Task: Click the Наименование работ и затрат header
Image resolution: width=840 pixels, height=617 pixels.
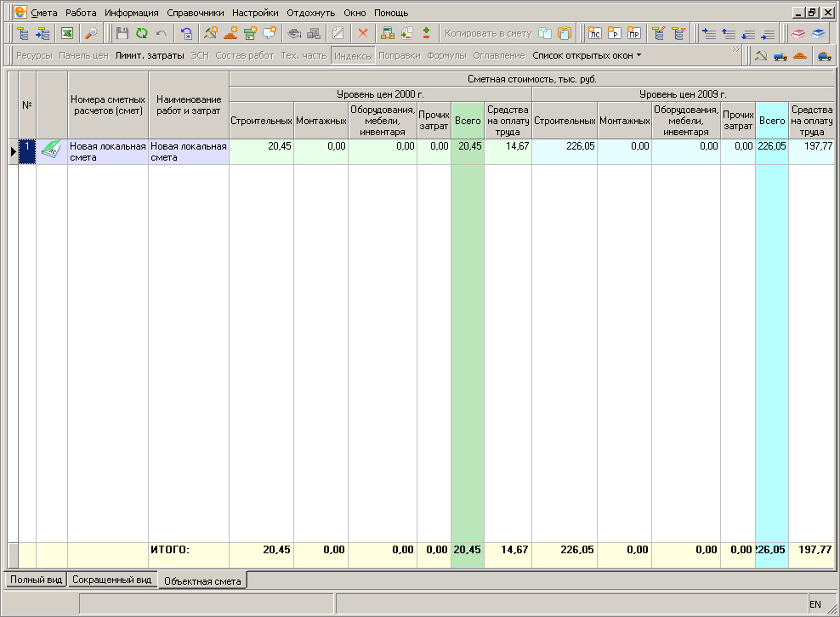Action: click(189, 105)
